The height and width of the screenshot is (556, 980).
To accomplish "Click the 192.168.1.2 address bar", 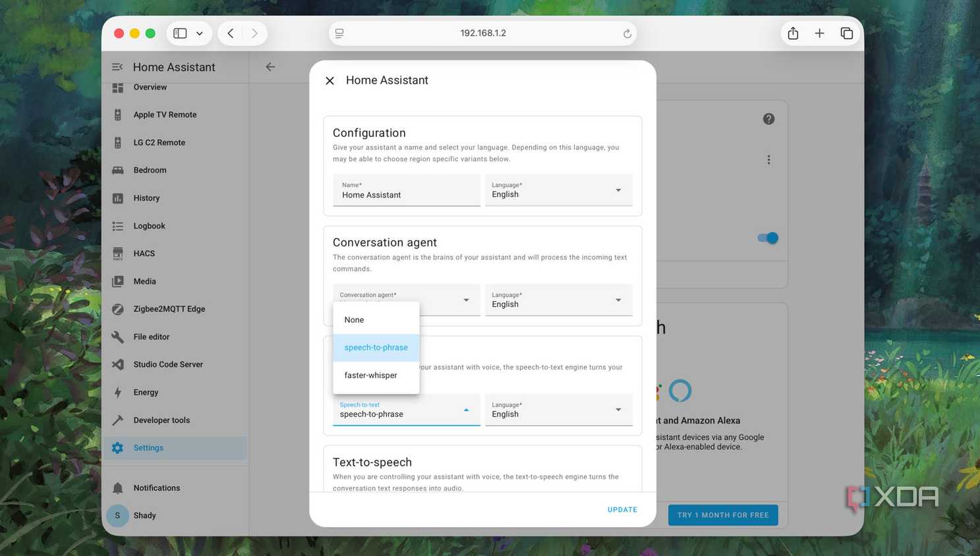I will tap(483, 33).
